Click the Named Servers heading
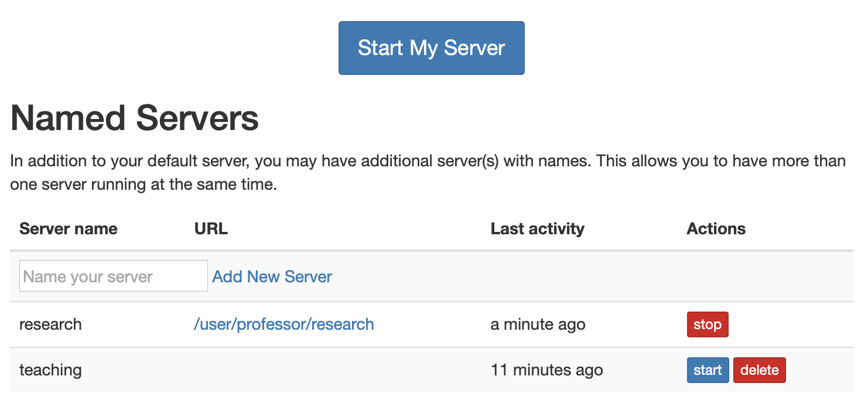This screenshot has height=417, width=868. [x=134, y=118]
